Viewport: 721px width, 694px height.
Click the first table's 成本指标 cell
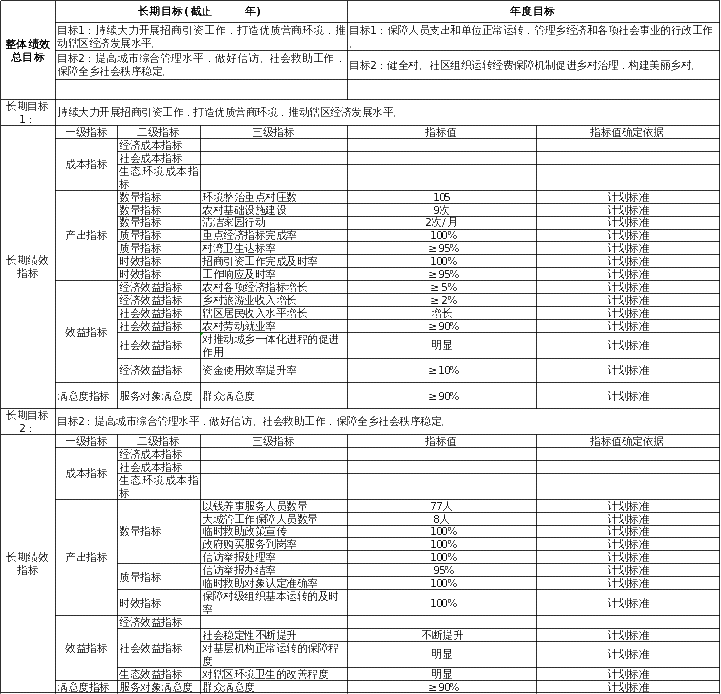(x=87, y=164)
